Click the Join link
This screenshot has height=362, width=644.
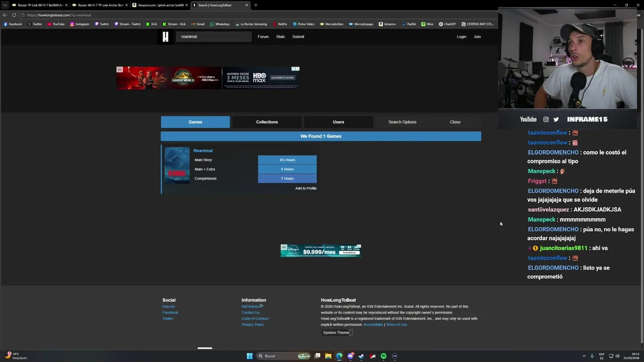click(x=477, y=37)
